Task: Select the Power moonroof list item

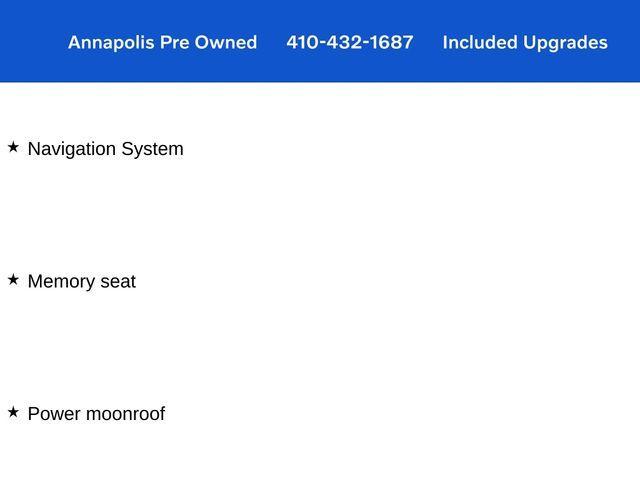Action: (x=96, y=414)
